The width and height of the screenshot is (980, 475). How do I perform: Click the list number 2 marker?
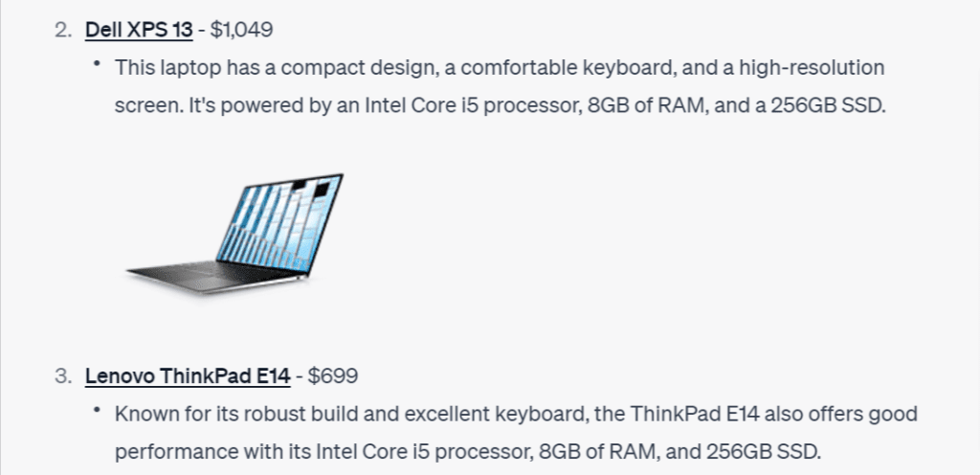[63, 30]
